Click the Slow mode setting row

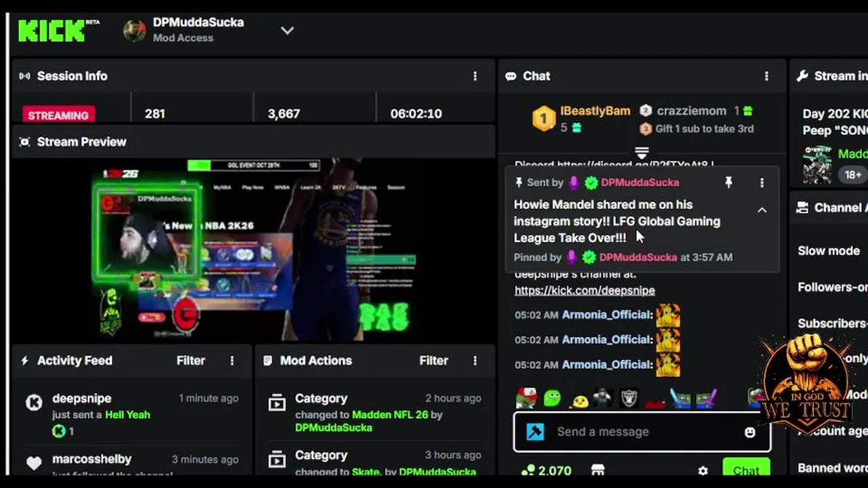(x=829, y=251)
